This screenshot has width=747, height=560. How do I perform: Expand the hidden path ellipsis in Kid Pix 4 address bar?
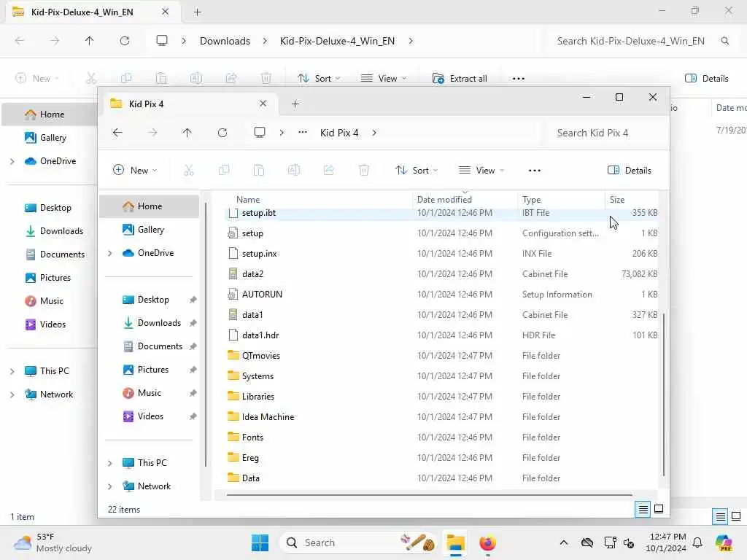tap(303, 133)
